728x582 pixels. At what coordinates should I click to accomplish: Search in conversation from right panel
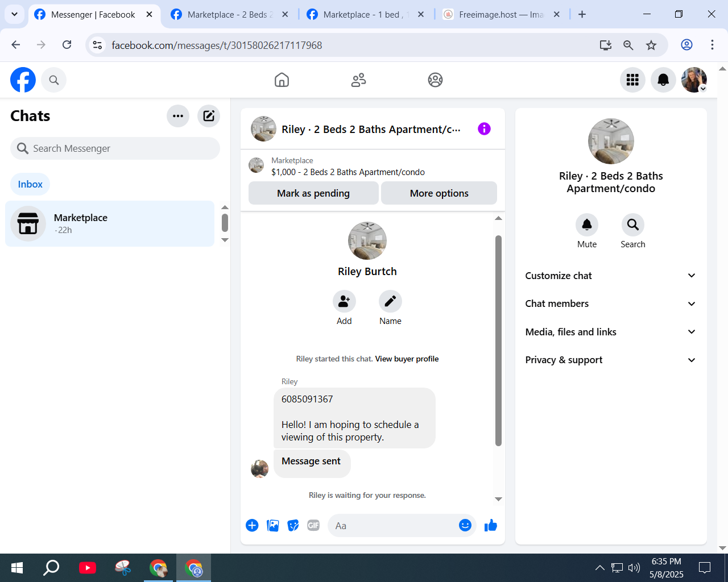pos(633,225)
